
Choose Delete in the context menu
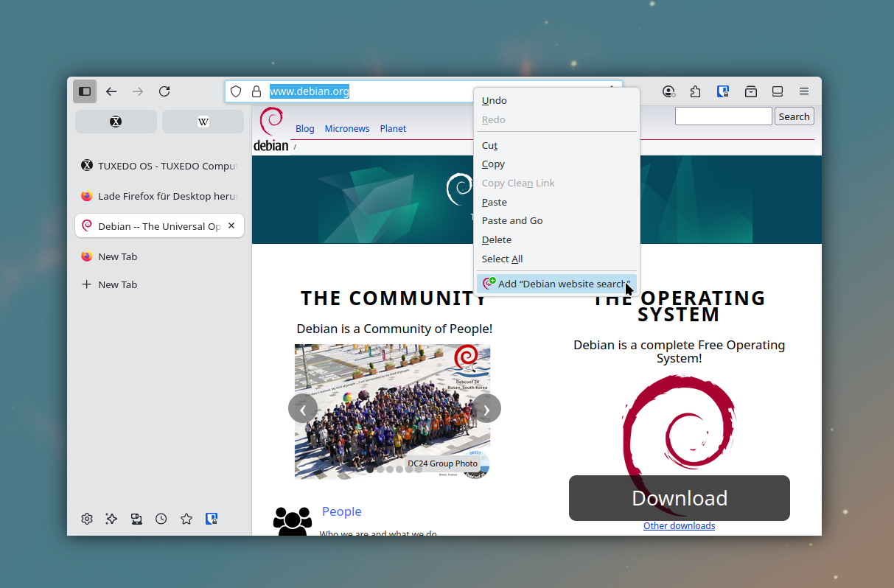556,240
